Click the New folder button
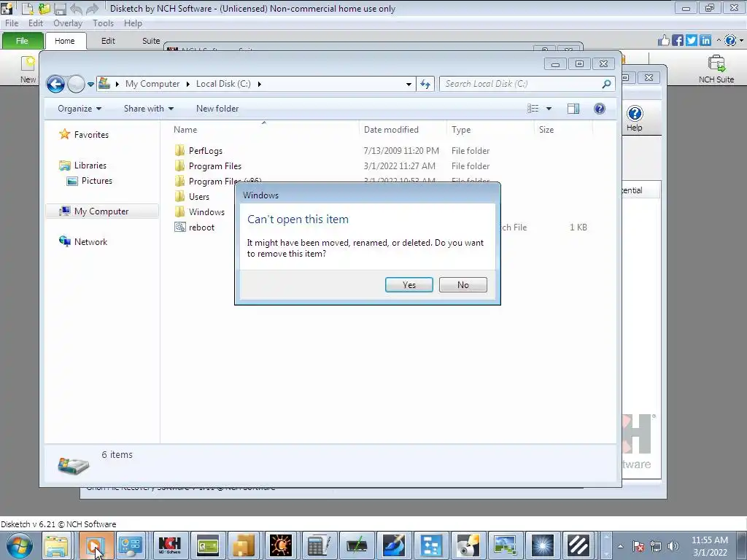 coord(217,109)
